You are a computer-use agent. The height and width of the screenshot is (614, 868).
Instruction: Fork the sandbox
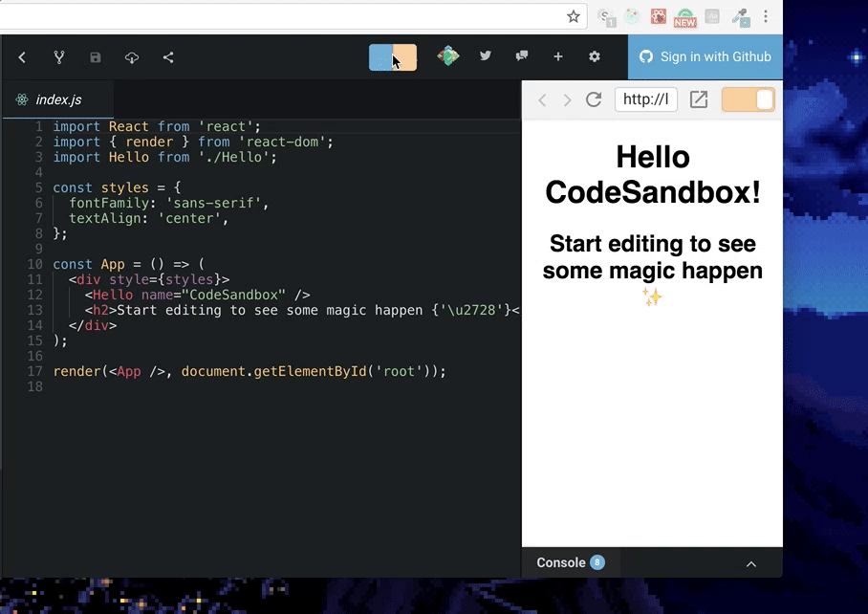[58, 57]
